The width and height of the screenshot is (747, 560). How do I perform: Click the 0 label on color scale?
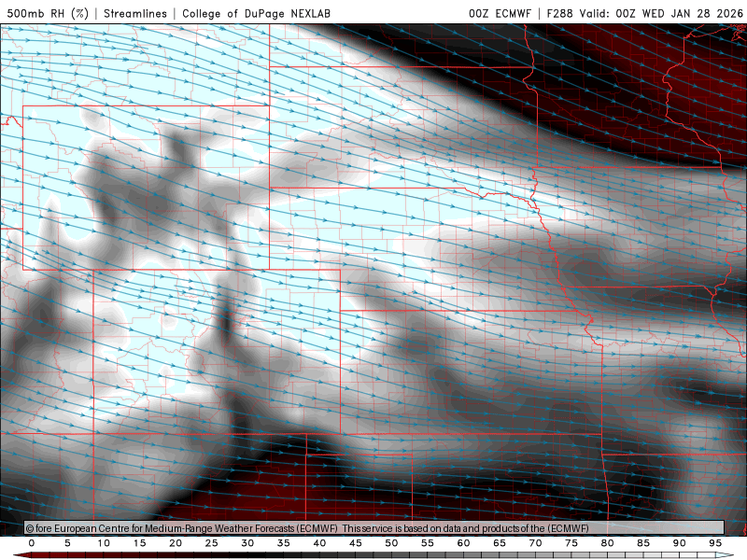point(32,543)
